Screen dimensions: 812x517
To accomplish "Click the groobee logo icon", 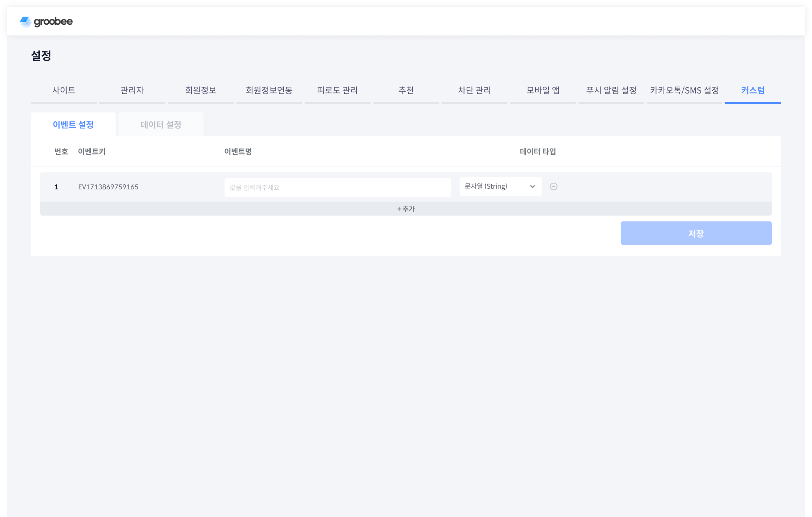I will pos(25,22).
